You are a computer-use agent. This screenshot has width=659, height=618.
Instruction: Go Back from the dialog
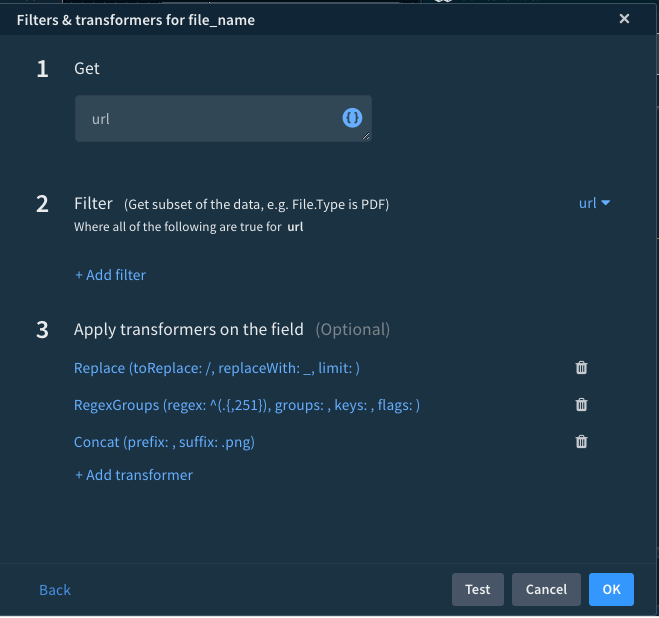point(55,590)
